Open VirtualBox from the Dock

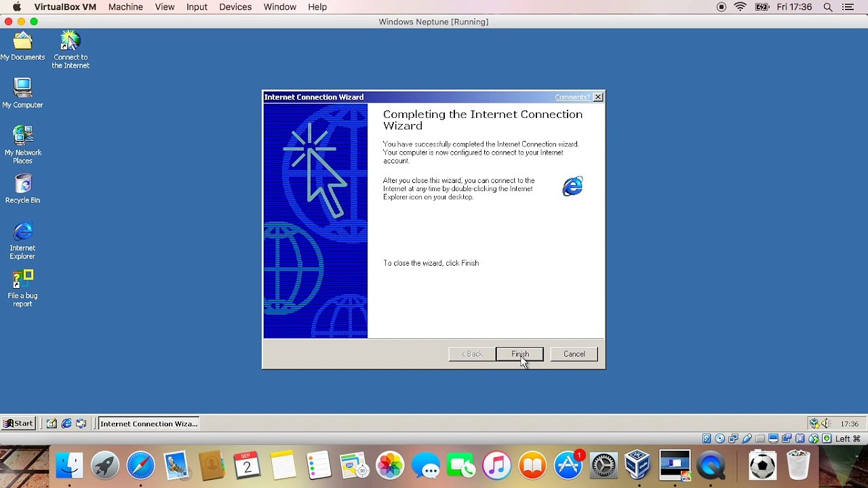(639, 466)
